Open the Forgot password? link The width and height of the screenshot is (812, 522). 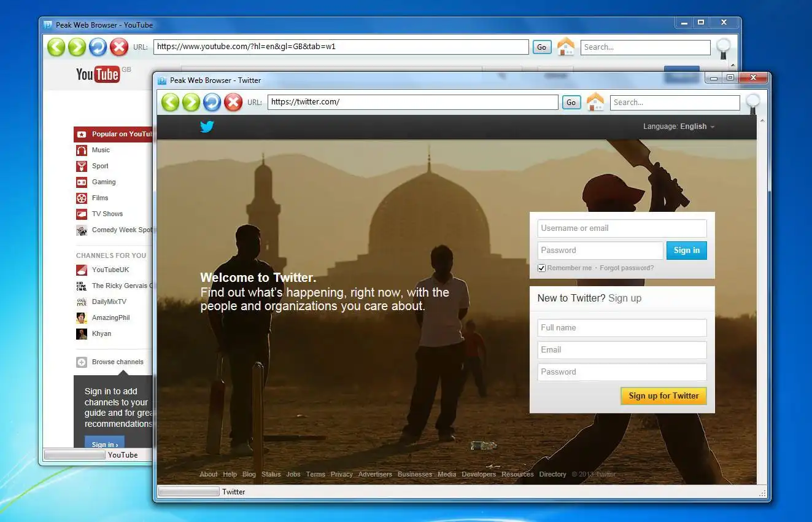627,268
